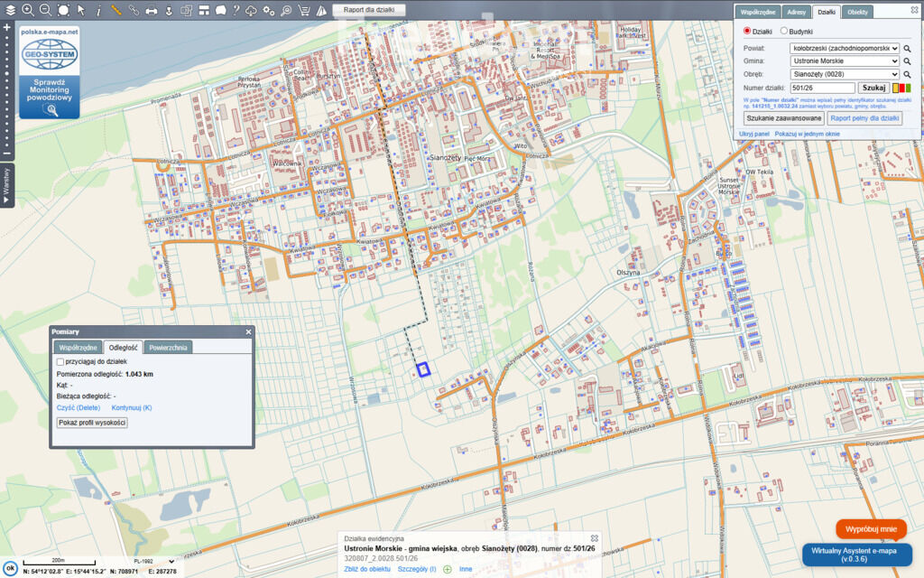Click the zoom in magnifier tool
The image size is (924, 578).
pyautogui.click(x=27, y=10)
